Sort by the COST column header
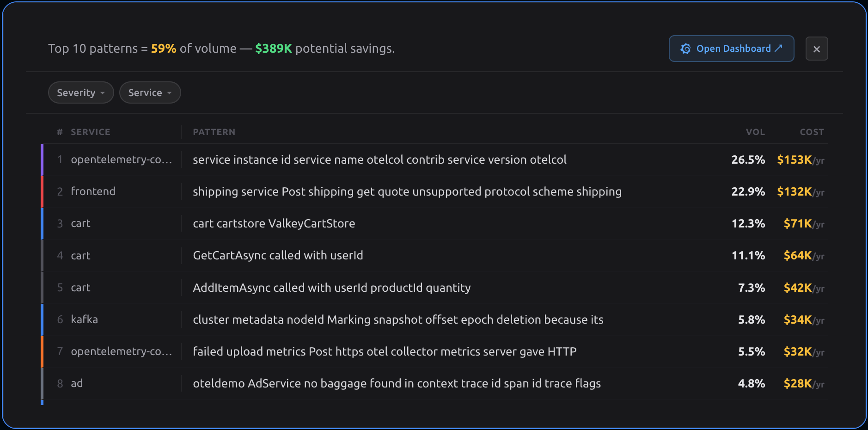Viewport: 868px width, 430px height. (812, 132)
